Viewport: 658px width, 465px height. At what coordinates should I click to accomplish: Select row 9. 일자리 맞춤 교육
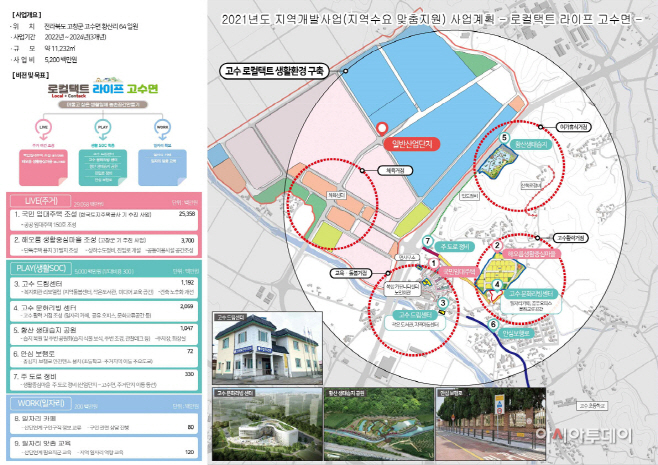[104, 448]
